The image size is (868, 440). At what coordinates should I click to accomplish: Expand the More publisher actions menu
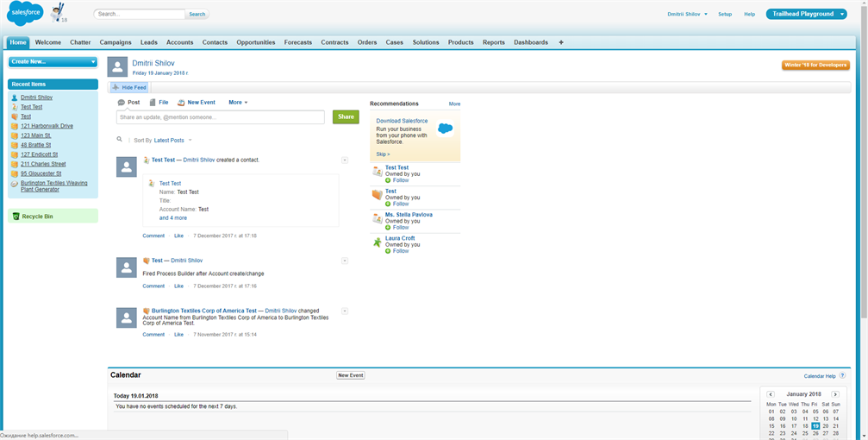pyautogui.click(x=238, y=103)
